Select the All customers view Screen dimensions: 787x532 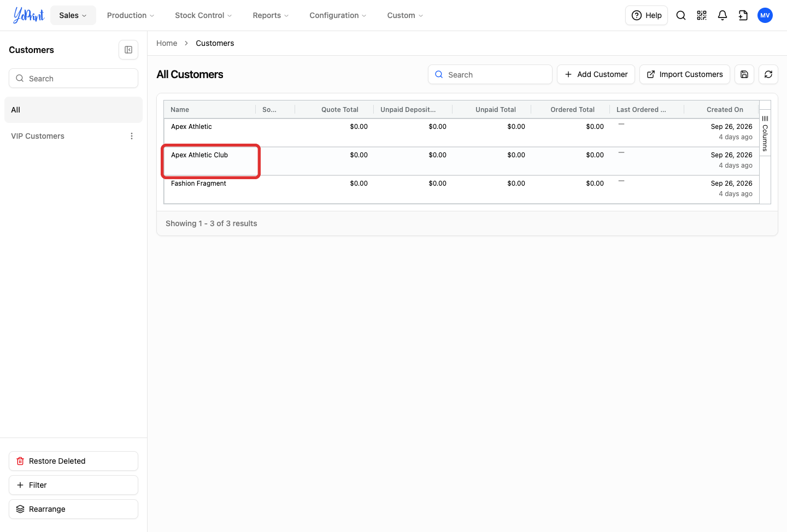coord(73,110)
